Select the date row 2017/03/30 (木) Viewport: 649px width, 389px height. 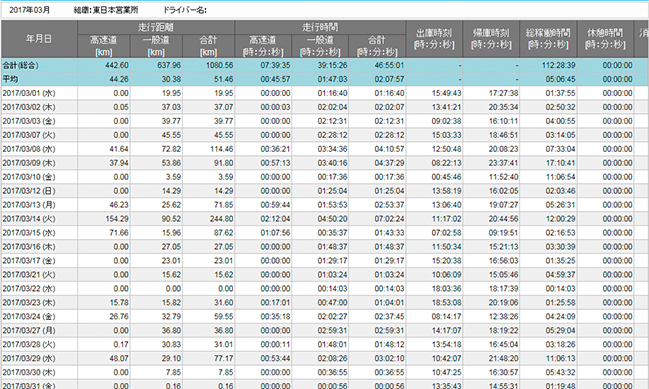click(29, 372)
